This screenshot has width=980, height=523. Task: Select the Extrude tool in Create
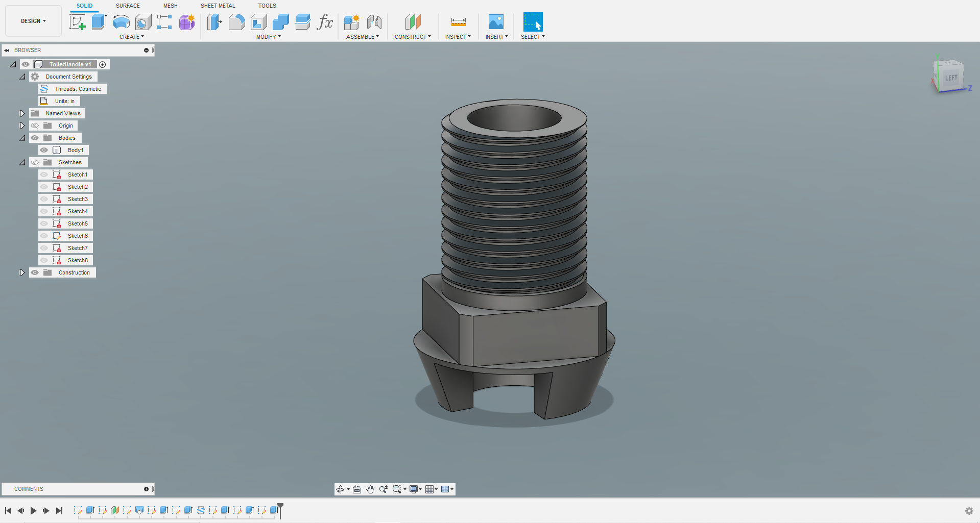click(x=99, y=22)
